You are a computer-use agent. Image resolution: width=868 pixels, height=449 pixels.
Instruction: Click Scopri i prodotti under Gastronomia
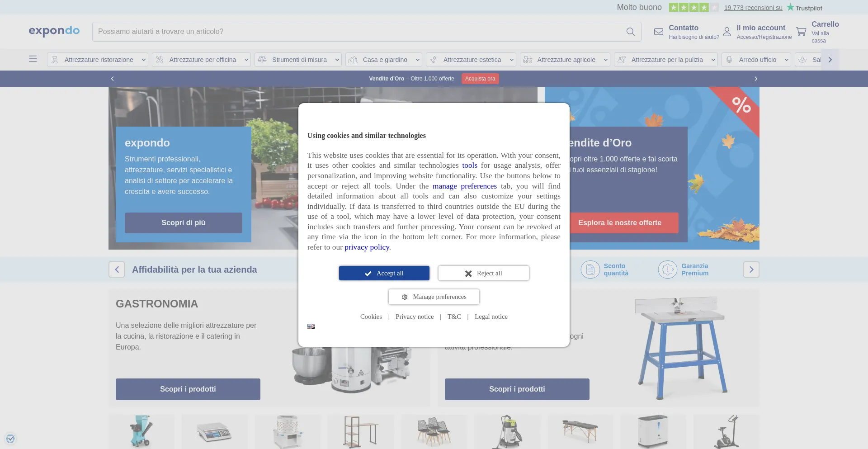click(188, 389)
